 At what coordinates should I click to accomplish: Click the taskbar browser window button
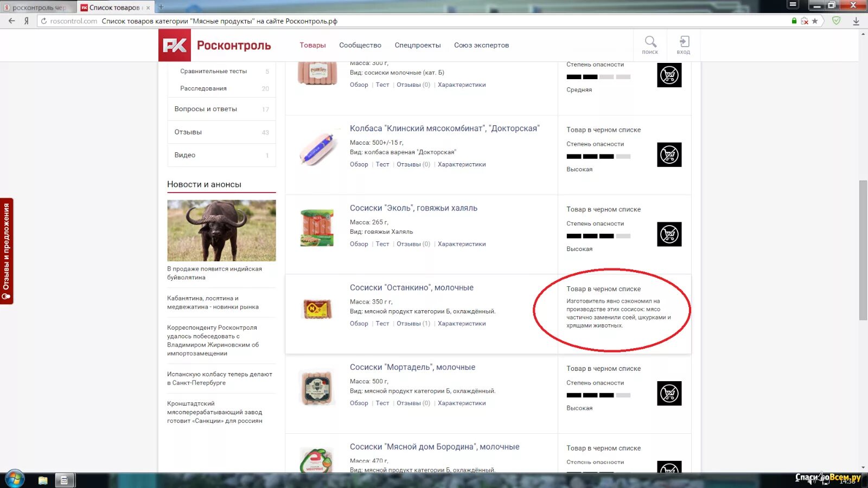64,480
